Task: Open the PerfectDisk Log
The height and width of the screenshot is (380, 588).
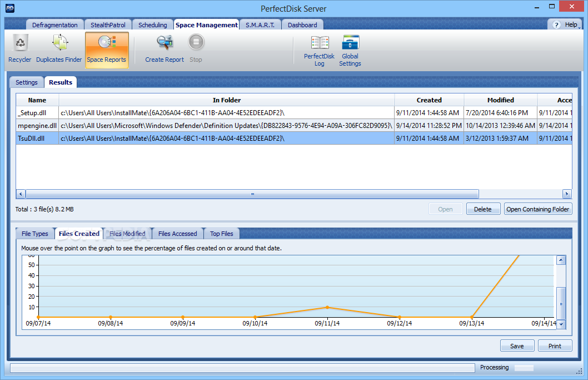Action: coord(319,51)
